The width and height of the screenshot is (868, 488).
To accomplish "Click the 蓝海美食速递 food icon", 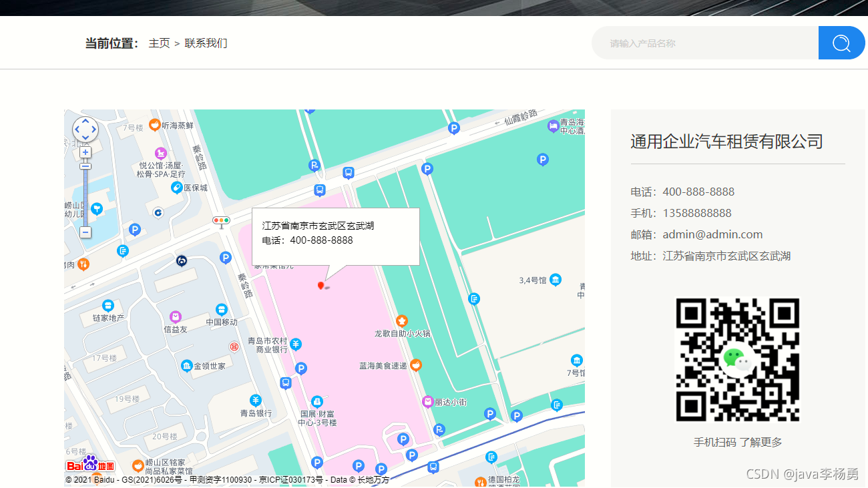I will (415, 365).
